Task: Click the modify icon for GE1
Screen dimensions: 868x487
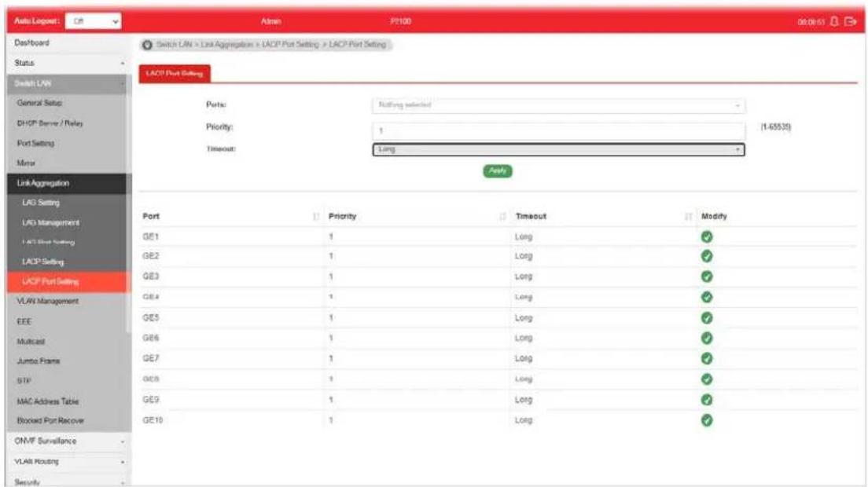Action: pos(706,236)
